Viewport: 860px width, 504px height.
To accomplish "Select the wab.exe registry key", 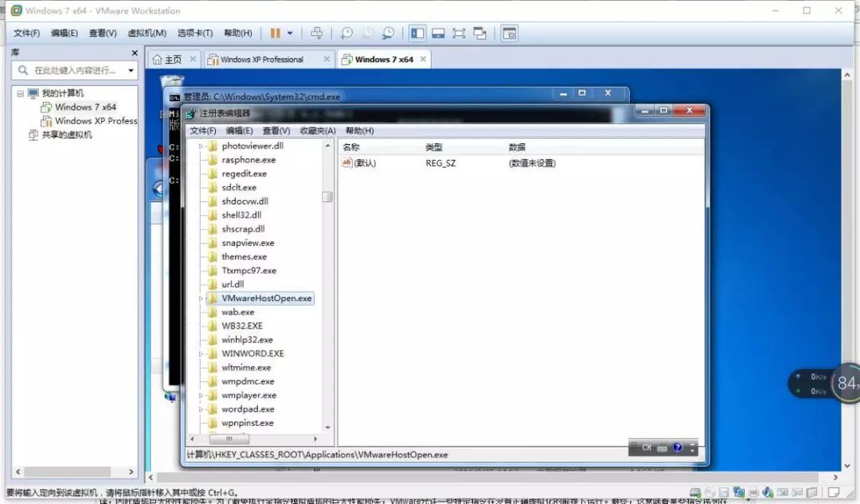I will 237,312.
